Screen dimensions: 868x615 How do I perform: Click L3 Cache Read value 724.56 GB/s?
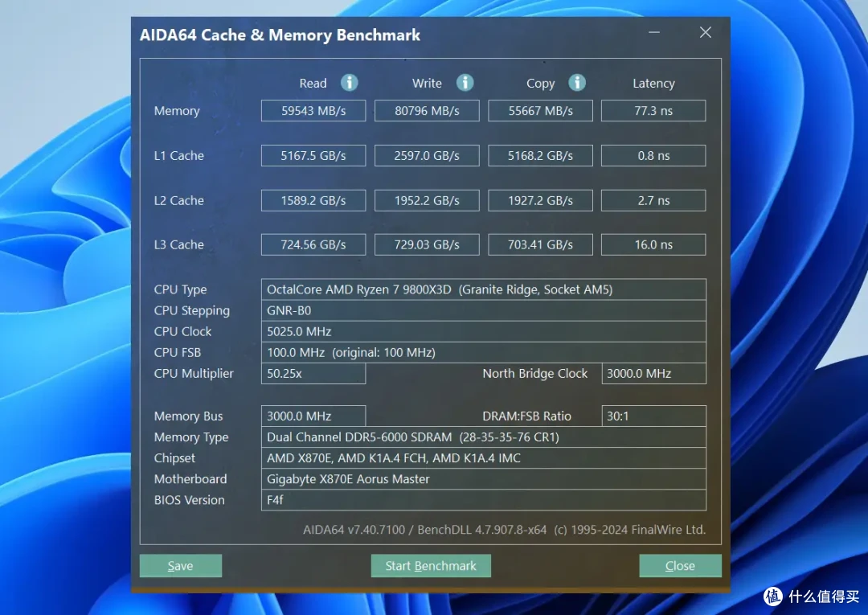point(313,244)
